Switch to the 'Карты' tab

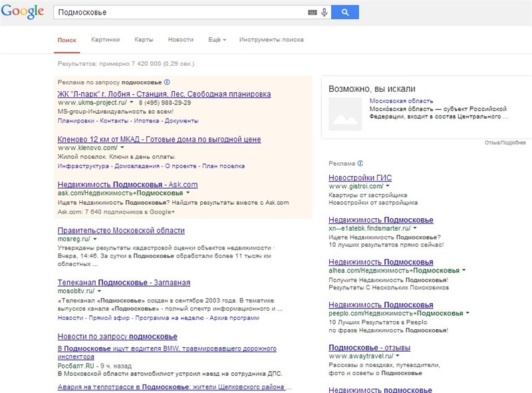click(x=144, y=40)
